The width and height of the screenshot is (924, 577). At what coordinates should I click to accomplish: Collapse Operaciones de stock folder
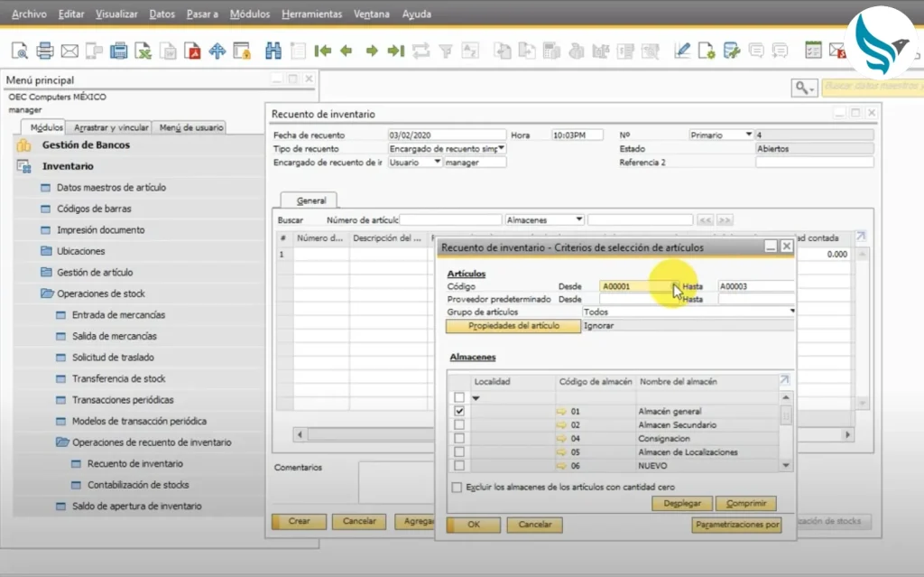pyautogui.click(x=47, y=293)
